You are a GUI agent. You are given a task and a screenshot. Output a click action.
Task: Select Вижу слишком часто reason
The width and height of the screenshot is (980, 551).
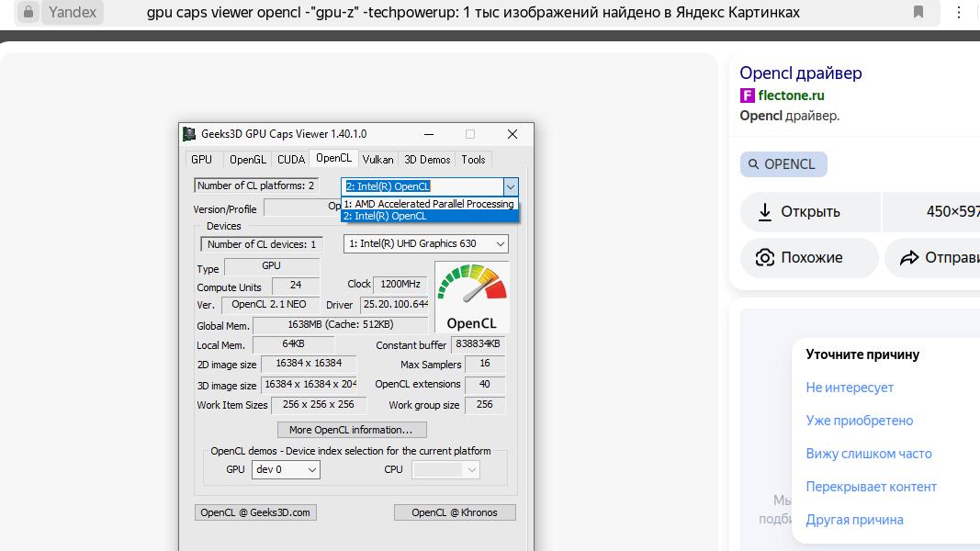click(x=869, y=454)
